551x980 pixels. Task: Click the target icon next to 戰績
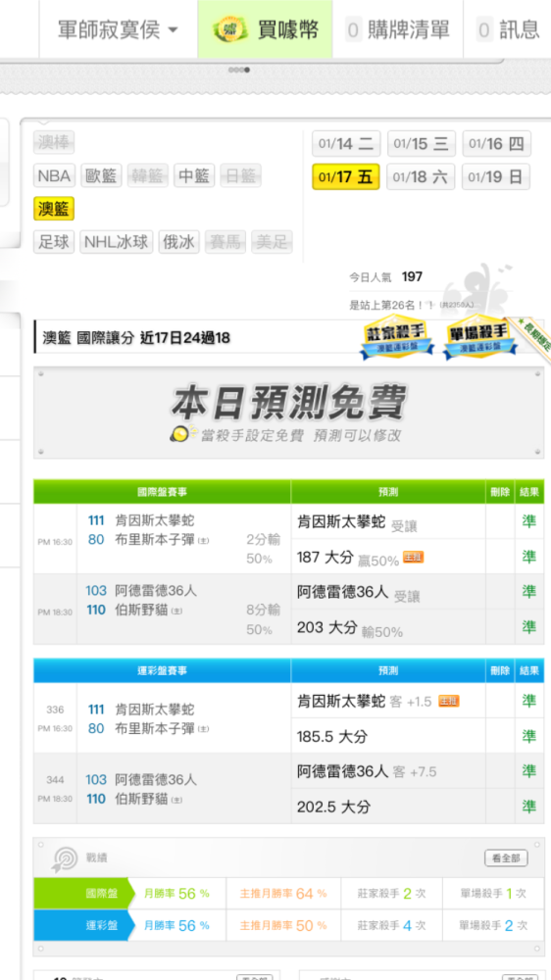(65, 858)
